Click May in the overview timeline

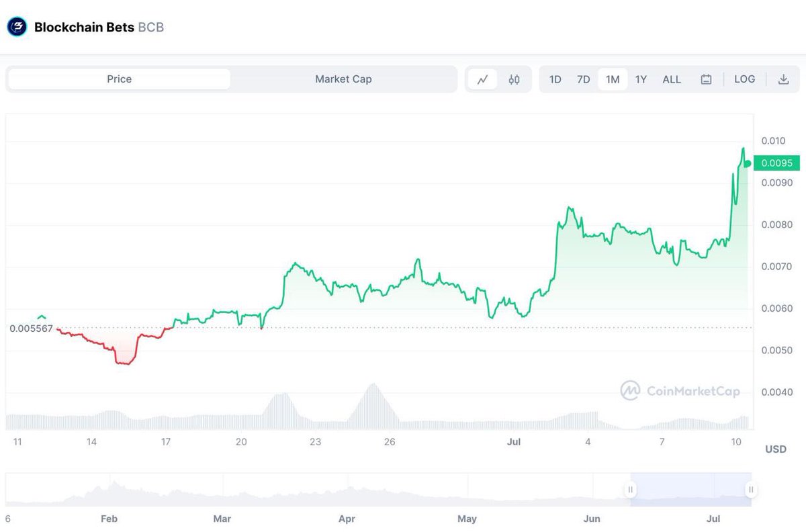click(467, 519)
